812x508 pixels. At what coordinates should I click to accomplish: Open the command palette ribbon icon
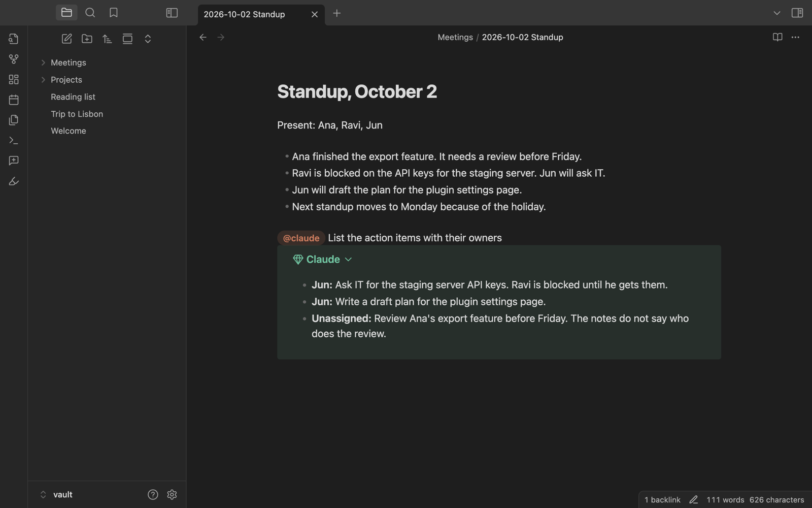(x=14, y=140)
